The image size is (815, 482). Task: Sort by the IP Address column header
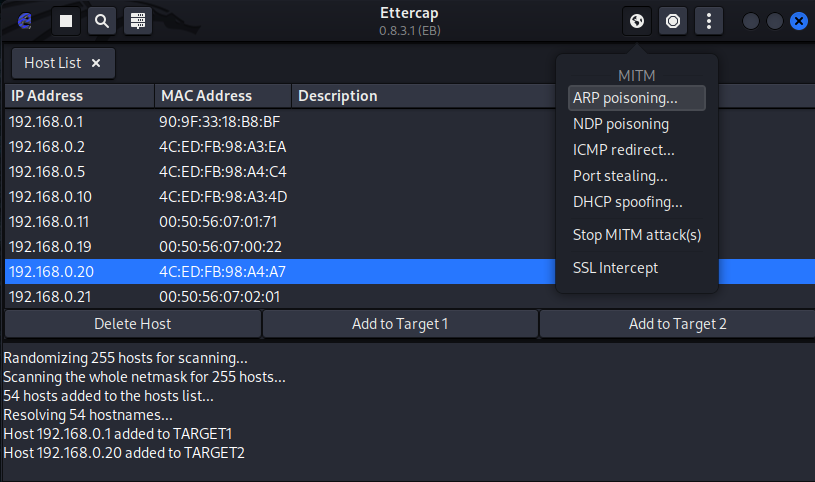coord(80,96)
